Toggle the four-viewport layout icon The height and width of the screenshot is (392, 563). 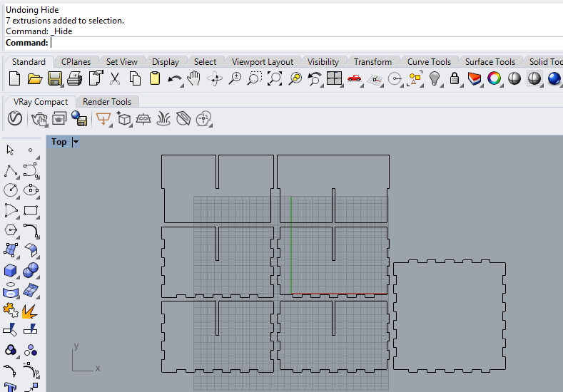click(334, 78)
